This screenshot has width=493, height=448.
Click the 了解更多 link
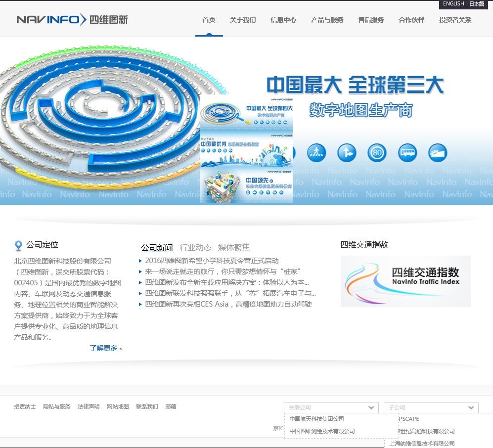point(106,348)
